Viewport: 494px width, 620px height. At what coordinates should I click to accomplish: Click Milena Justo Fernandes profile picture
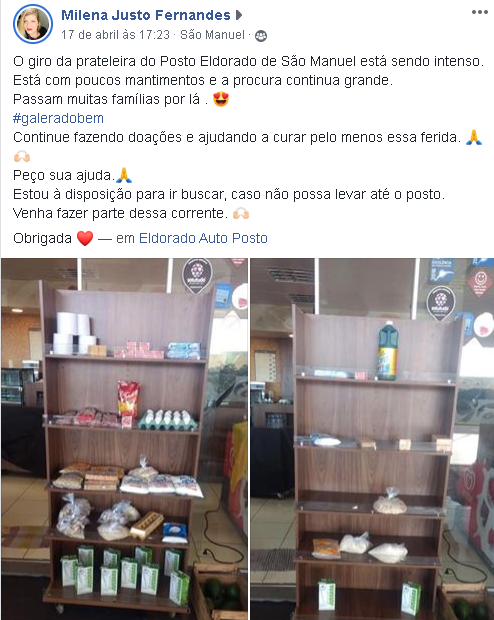[x=33, y=24]
